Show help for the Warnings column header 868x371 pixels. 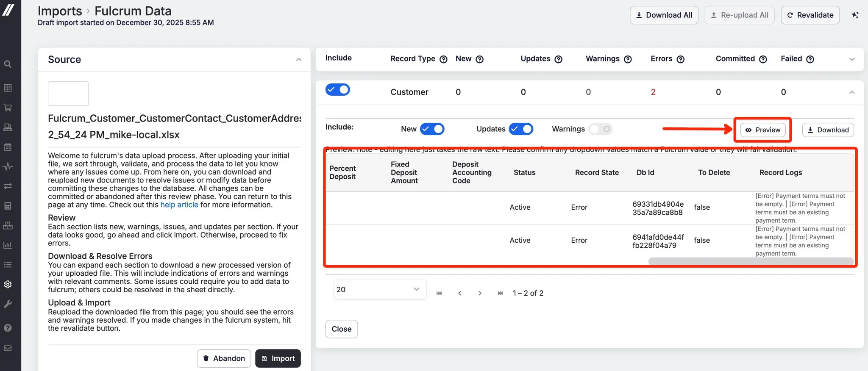(x=628, y=59)
